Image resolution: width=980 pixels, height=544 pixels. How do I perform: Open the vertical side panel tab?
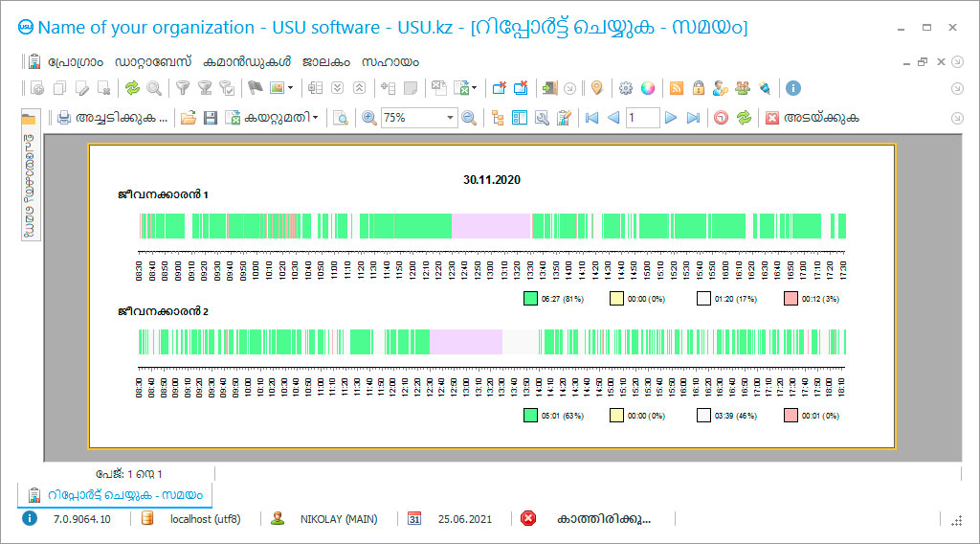[30, 177]
